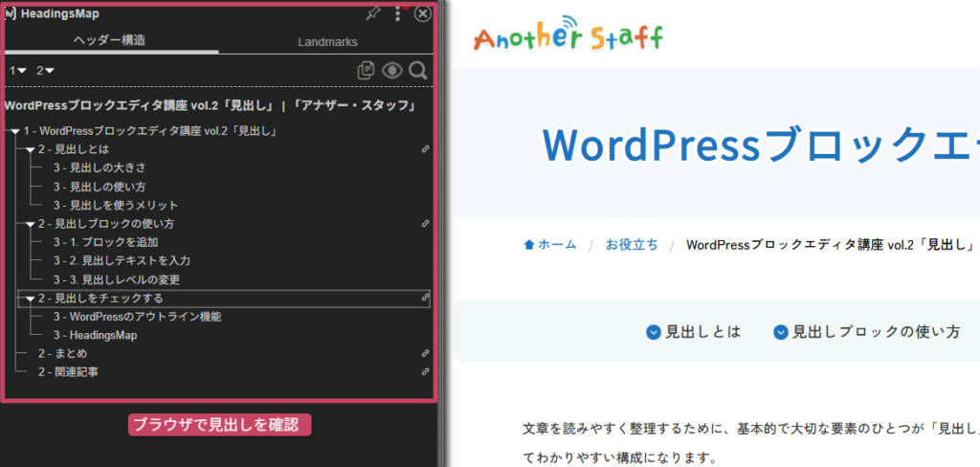Select heading 3 - 見出しの大きさ
Screen dimensions: 980x467
[100, 168]
